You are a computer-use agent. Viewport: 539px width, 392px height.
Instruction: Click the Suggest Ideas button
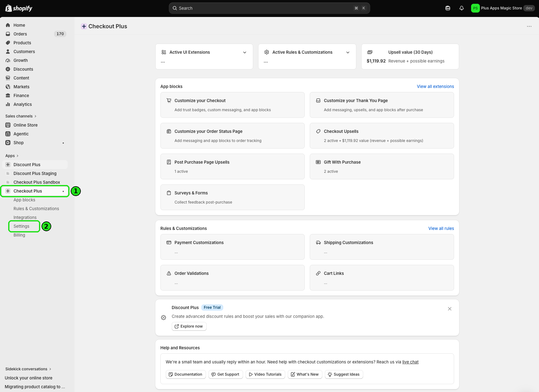pos(344,374)
